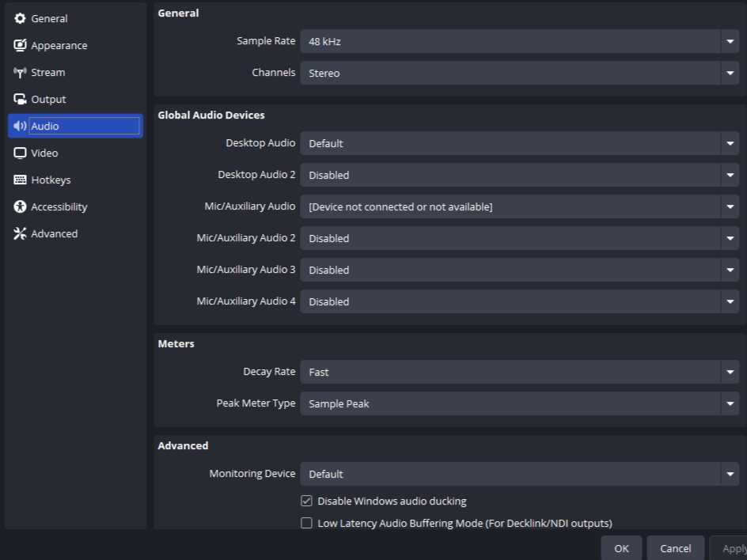Expand the Desktop Audio device dropdown

pos(519,143)
